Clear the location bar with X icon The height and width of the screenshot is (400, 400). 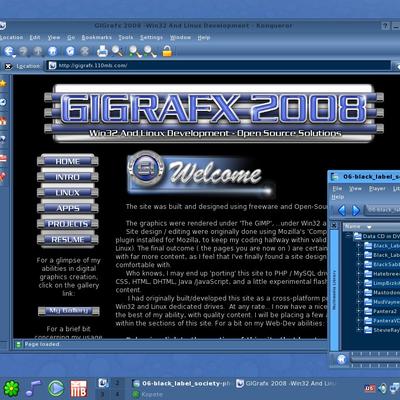pyautogui.click(x=8, y=66)
